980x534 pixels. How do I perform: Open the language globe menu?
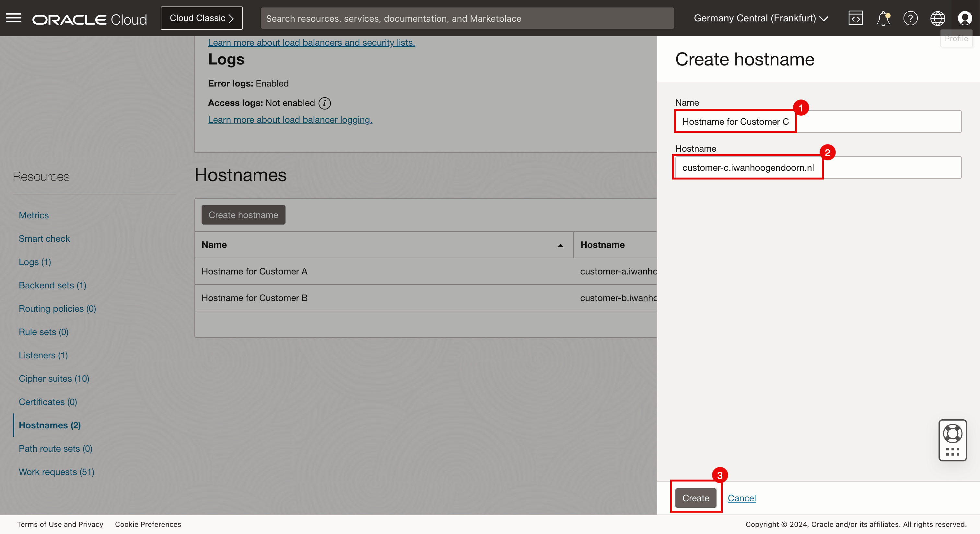(x=938, y=18)
